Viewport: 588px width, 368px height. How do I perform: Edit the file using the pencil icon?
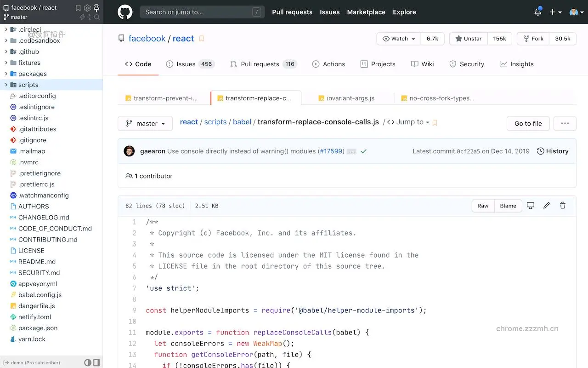[x=547, y=206]
